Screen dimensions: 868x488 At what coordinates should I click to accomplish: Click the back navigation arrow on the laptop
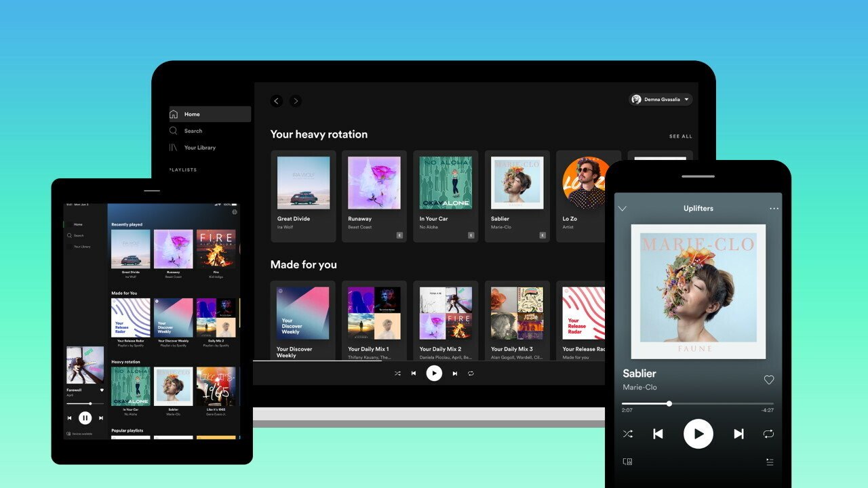(277, 101)
